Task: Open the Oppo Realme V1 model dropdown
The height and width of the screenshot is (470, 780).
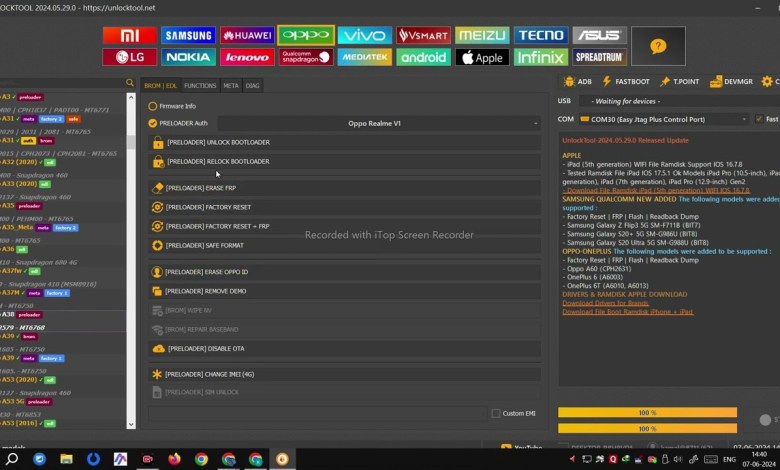Action: pos(380,123)
